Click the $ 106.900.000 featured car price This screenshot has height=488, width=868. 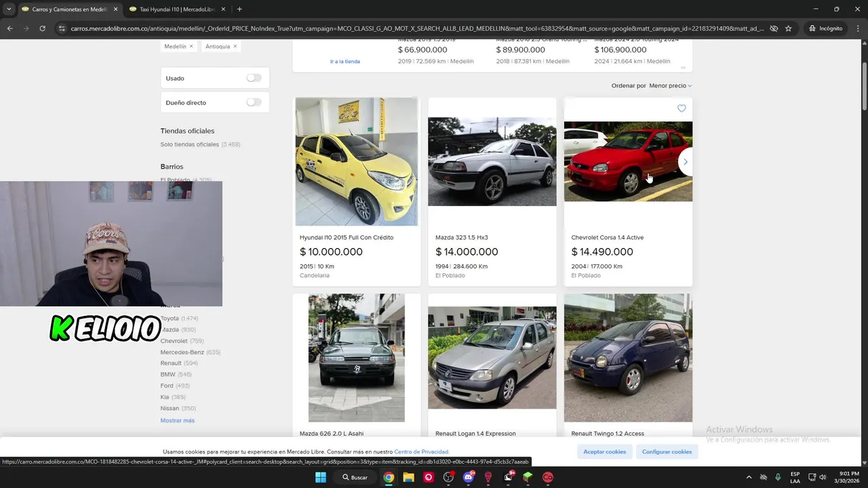620,49
